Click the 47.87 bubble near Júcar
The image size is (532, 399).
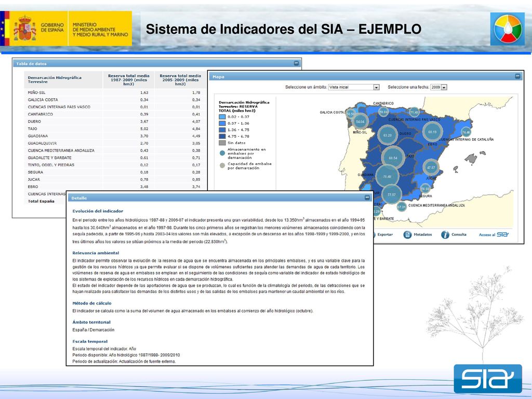coord(431,167)
